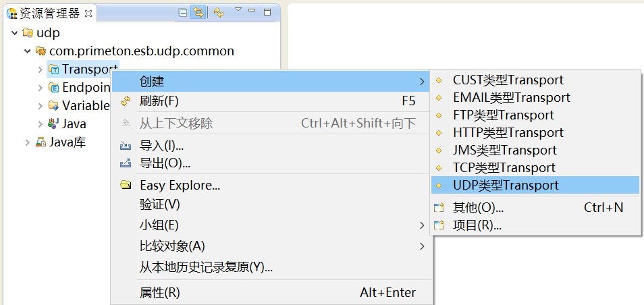Click the refresh icon in the view toolbar

point(219,12)
